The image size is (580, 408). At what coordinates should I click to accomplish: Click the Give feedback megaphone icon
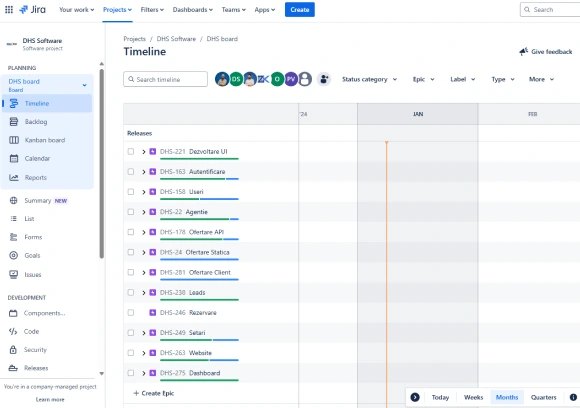coord(523,52)
